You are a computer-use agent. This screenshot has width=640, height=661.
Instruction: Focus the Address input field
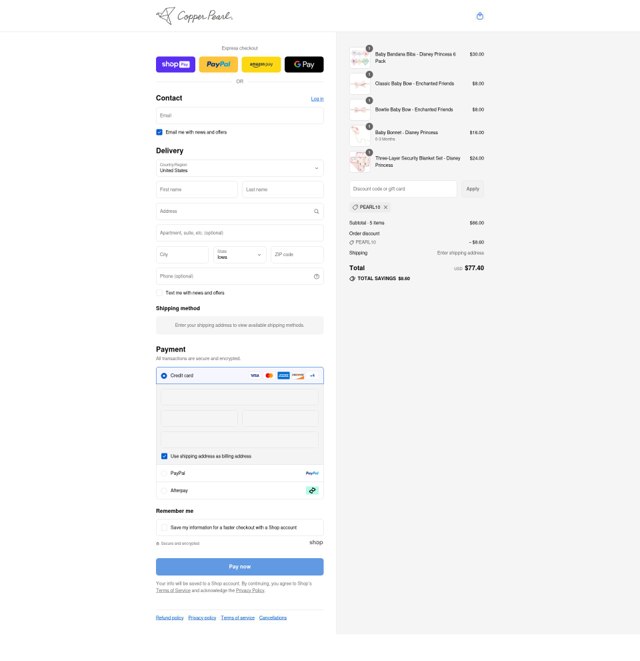tap(240, 212)
